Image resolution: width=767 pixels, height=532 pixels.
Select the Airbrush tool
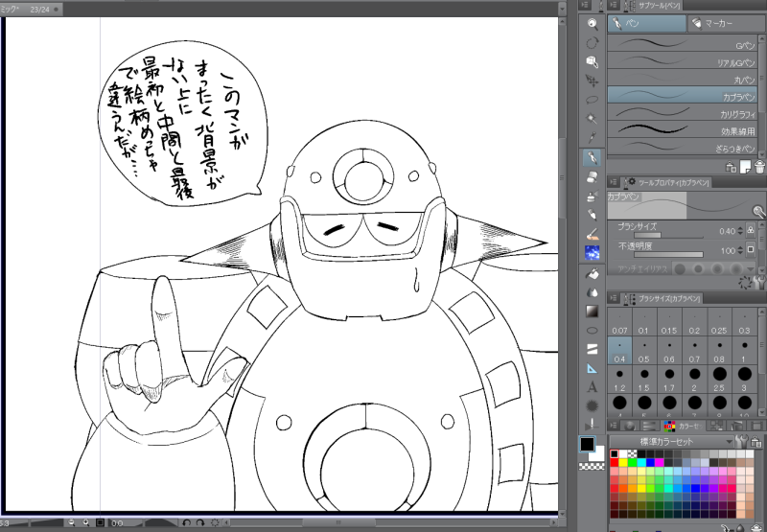click(x=593, y=196)
